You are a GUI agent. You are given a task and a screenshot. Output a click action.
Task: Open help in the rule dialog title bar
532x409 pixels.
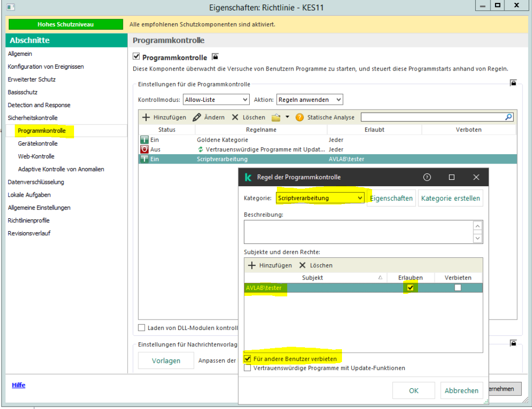tap(427, 177)
